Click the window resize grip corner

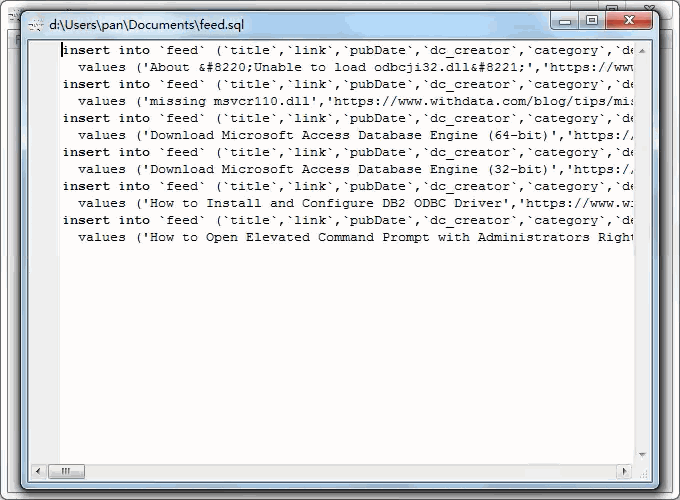coord(643,474)
